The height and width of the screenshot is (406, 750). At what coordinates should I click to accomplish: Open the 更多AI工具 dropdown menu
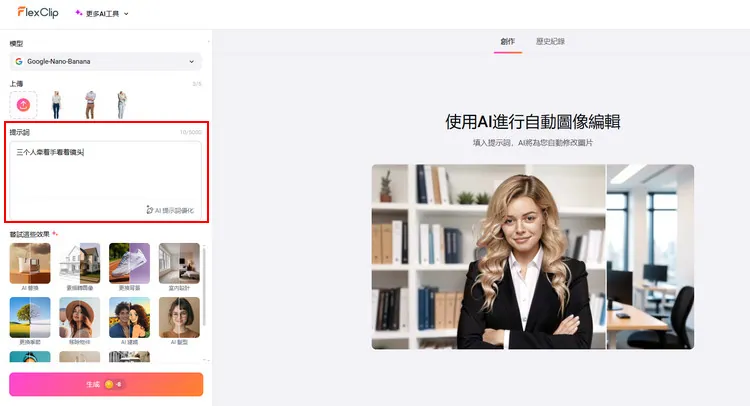coord(102,13)
